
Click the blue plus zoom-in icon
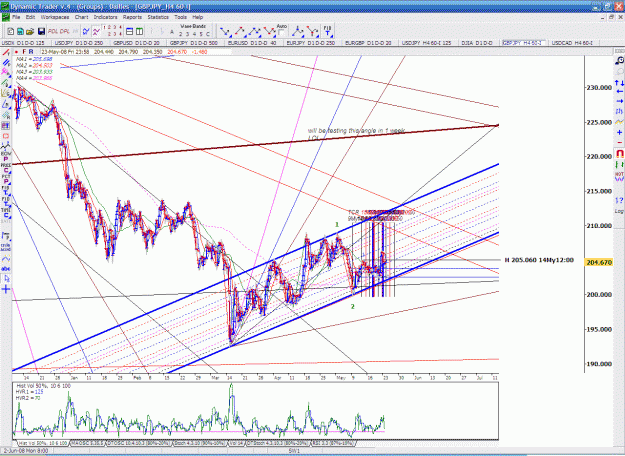[619, 132]
